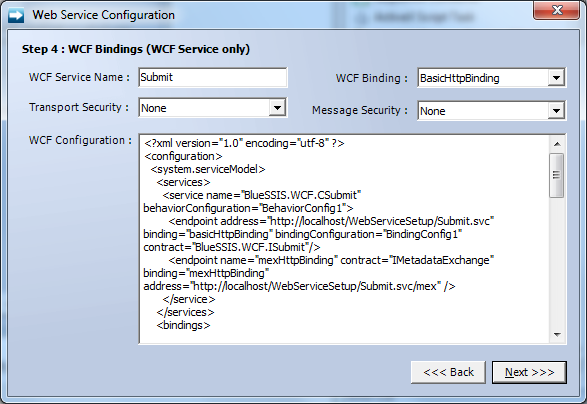Click the xml version declaration line
Image resolution: width=587 pixels, height=404 pixels.
244,143
